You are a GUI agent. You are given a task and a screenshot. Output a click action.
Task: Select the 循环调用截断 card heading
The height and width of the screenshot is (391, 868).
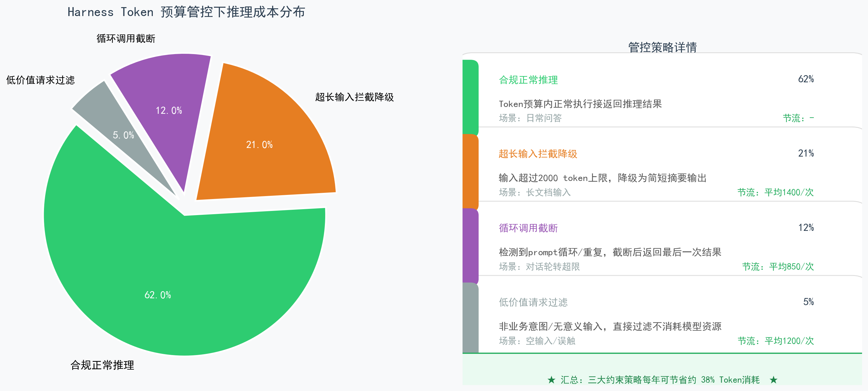528,228
